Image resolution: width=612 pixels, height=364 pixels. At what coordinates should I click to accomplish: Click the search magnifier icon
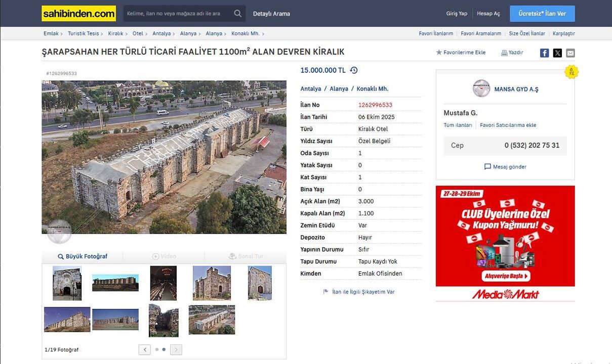click(237, 14)
